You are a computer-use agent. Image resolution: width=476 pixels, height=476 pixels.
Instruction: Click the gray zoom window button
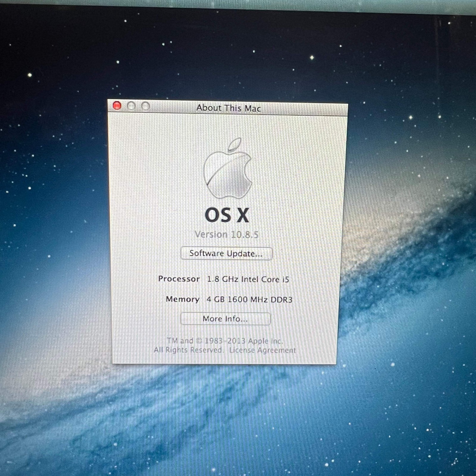pyautogui.click(x=145, y=106)
